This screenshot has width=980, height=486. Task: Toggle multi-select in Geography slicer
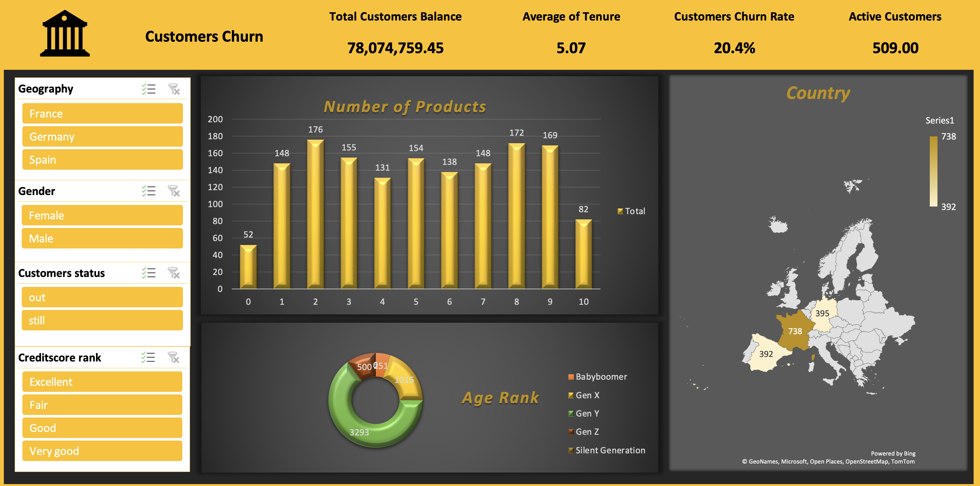(149, 89)
